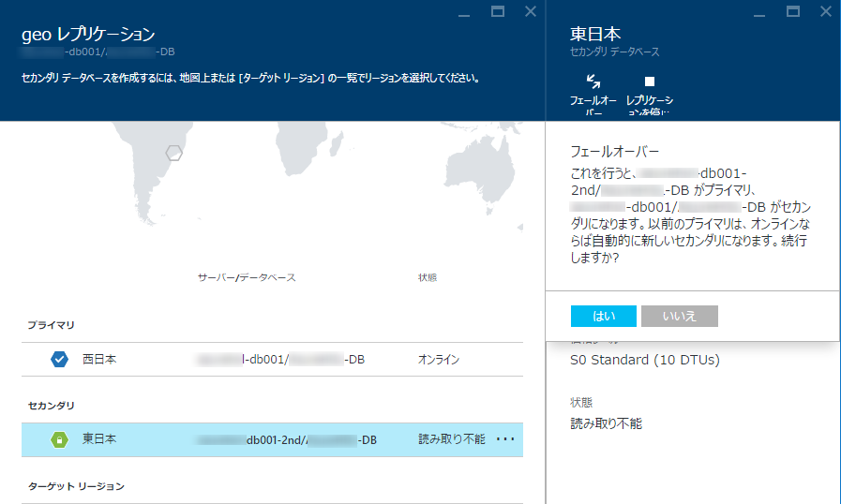Close the 東日本 secondary database blade
Screen dimensions: 841x504
(824, 11)
